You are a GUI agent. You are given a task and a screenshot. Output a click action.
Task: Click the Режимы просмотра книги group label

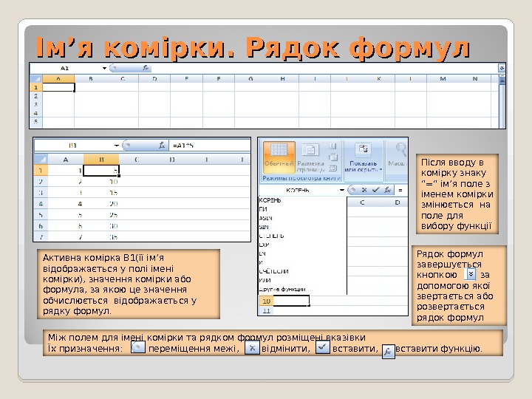pyautogui.click(x=301, y=178)
